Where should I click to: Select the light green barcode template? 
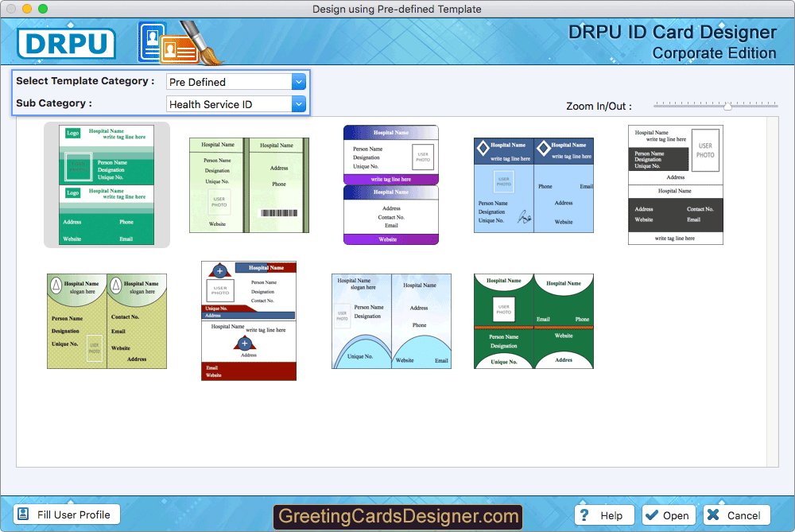[x=249, y=185]
